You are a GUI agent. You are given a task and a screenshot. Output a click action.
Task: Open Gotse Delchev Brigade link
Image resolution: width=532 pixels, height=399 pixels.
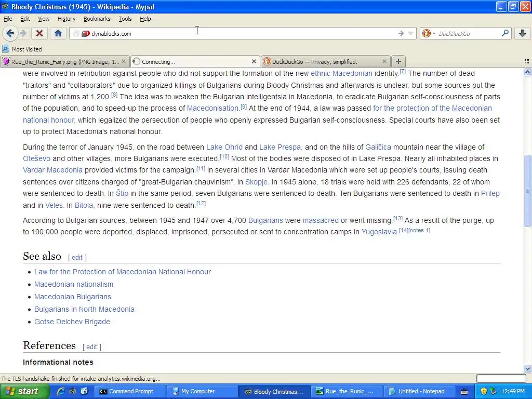[72, 322]
